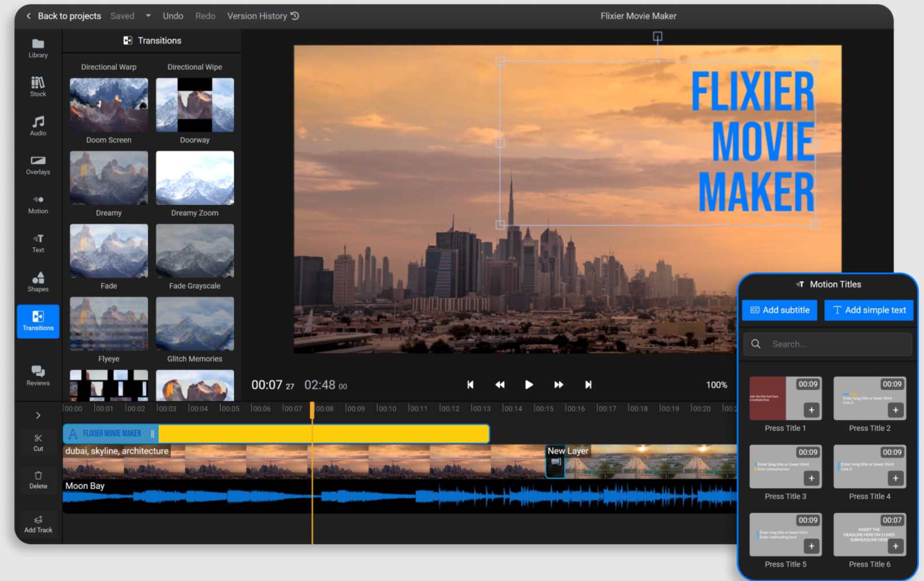Viewport: 924px width, 581px height.
Task: Add Press Title 1 with plus icon
Action: click(x=811, y=410)
